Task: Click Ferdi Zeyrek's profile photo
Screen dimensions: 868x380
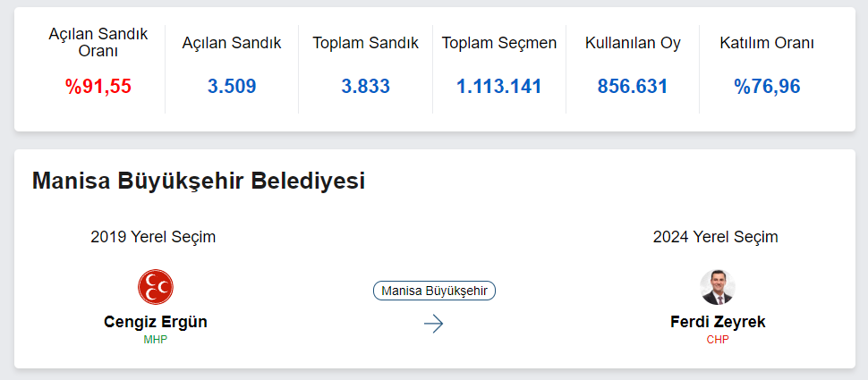Action: click(717, 287)
